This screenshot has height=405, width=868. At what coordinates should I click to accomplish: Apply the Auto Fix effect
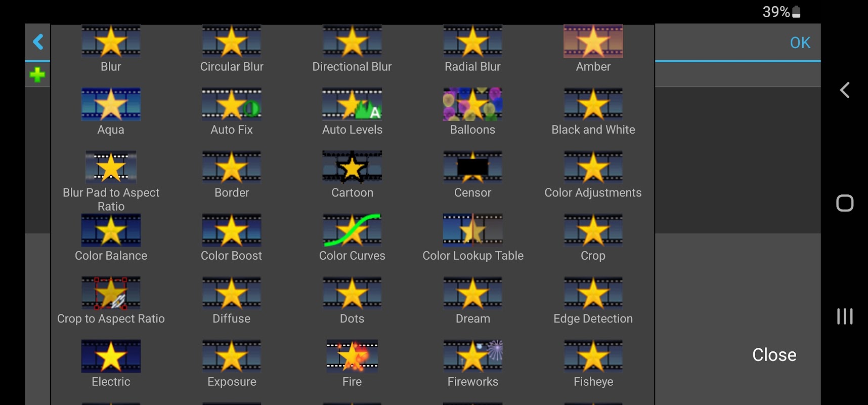pos(232,104)
